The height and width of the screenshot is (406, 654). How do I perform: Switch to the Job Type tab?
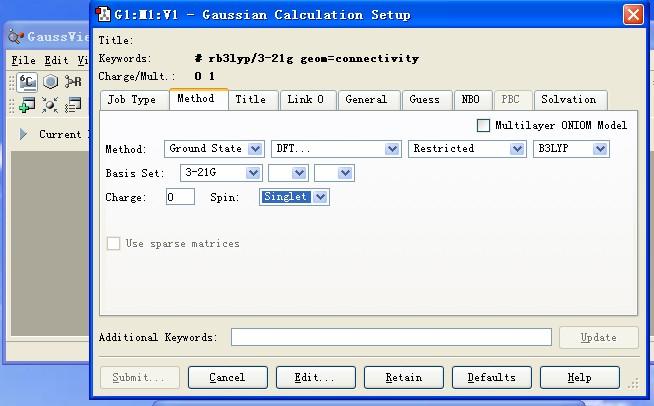[x=132, y=100]
